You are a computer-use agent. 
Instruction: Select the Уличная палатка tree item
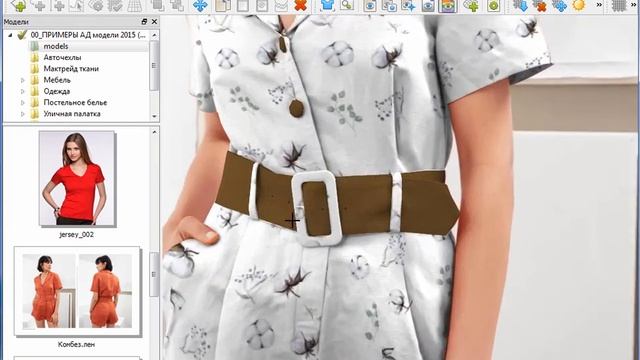tap(72, 114)
